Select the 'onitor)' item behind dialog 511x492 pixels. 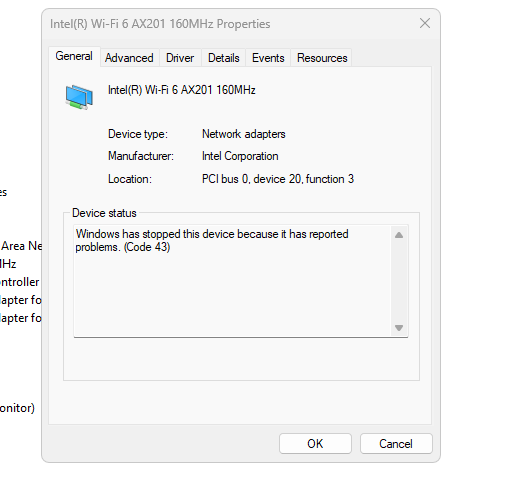(17, 408)
